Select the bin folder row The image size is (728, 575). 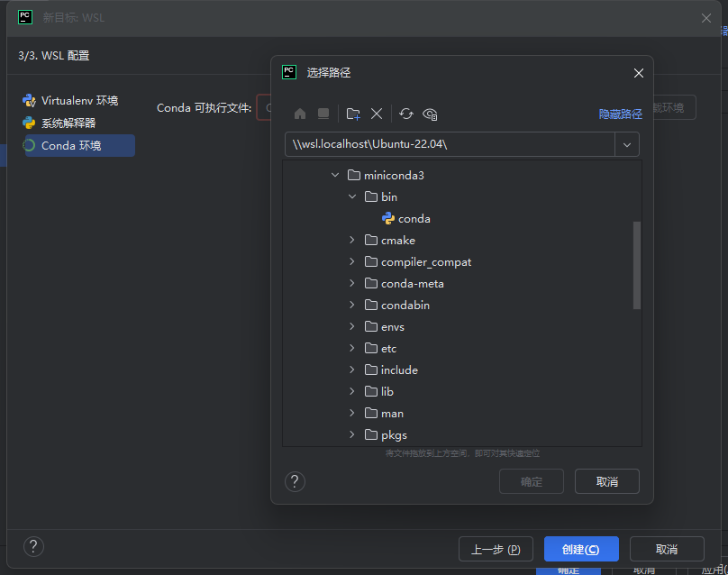coord(462,197)
